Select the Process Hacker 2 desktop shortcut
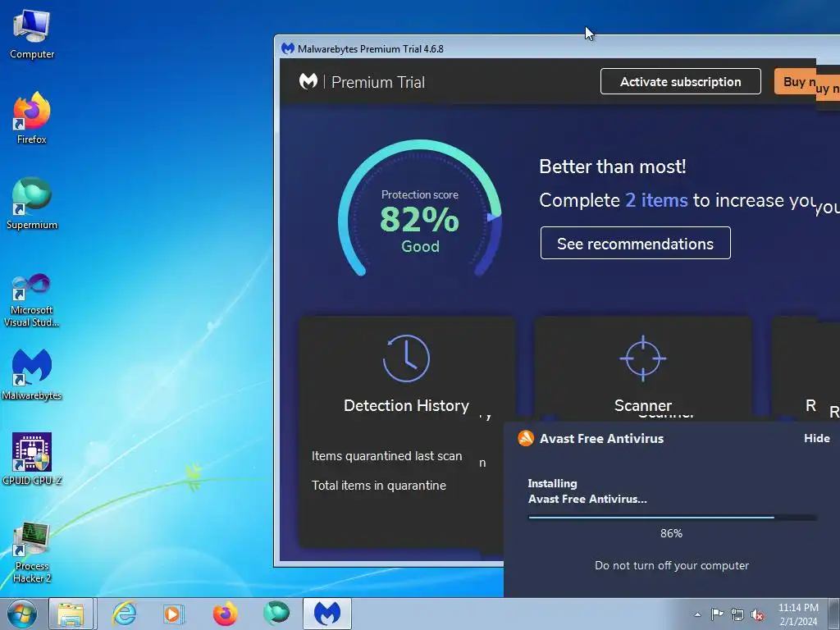The image size is (840, 630). click(32, 552)
